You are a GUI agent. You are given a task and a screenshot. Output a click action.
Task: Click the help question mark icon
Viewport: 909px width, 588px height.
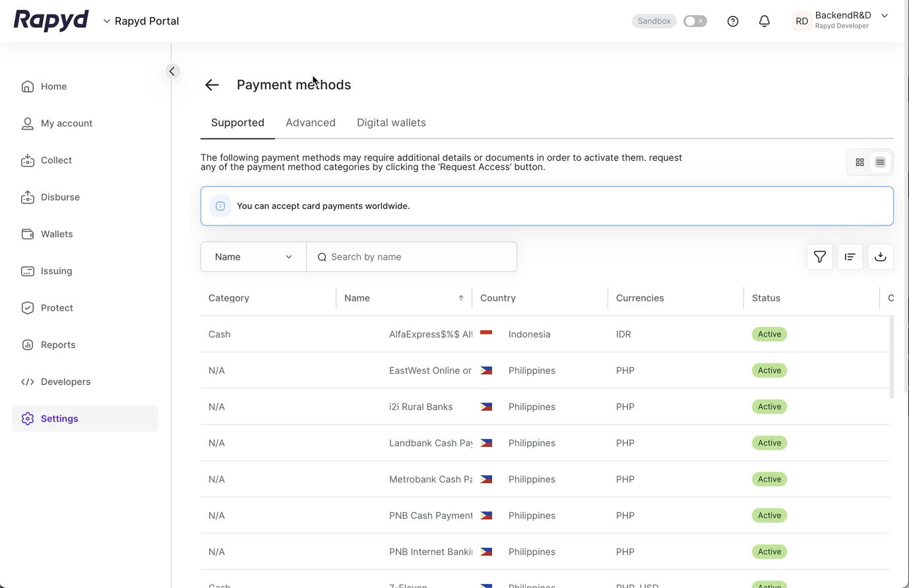[x=732, y=21]
